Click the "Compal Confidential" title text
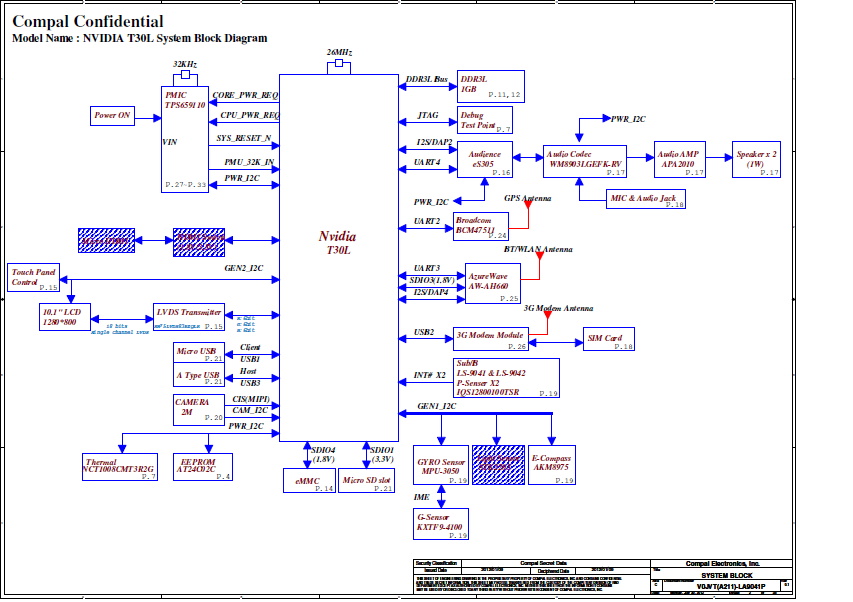Image resolution: width=853 pixels, height=602 pixels. pos(88,21)
